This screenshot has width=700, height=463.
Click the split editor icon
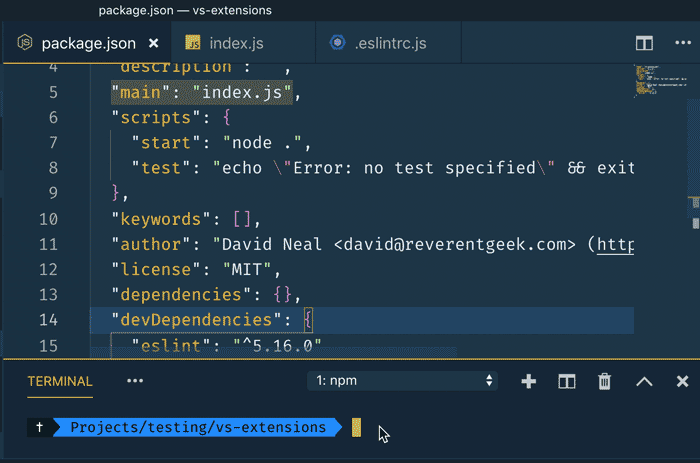click(644, 44)
